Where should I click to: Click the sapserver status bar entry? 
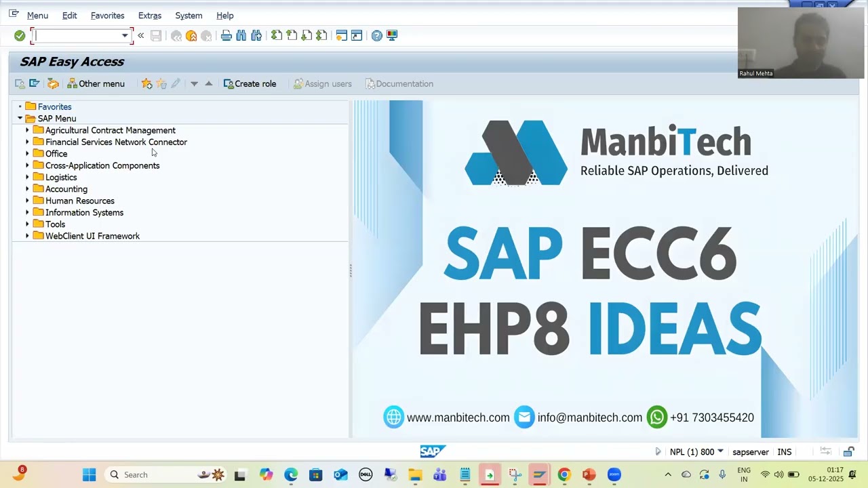751,452
